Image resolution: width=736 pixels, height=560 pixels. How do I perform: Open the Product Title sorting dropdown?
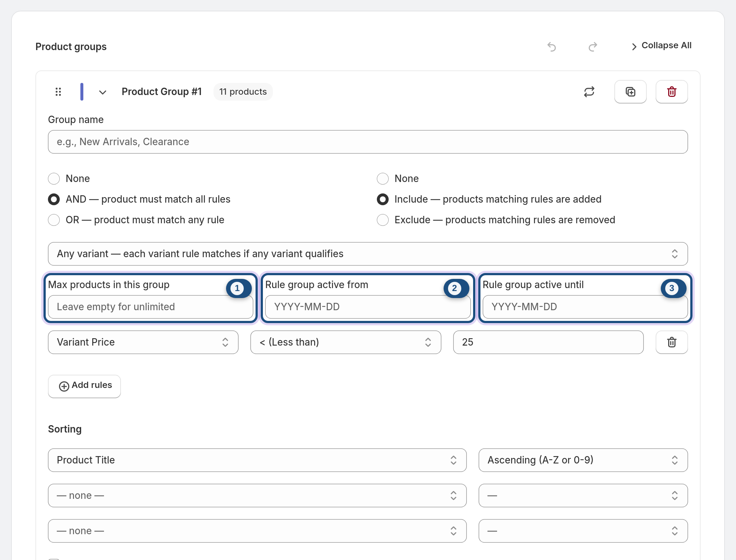(x=257, y=460)
